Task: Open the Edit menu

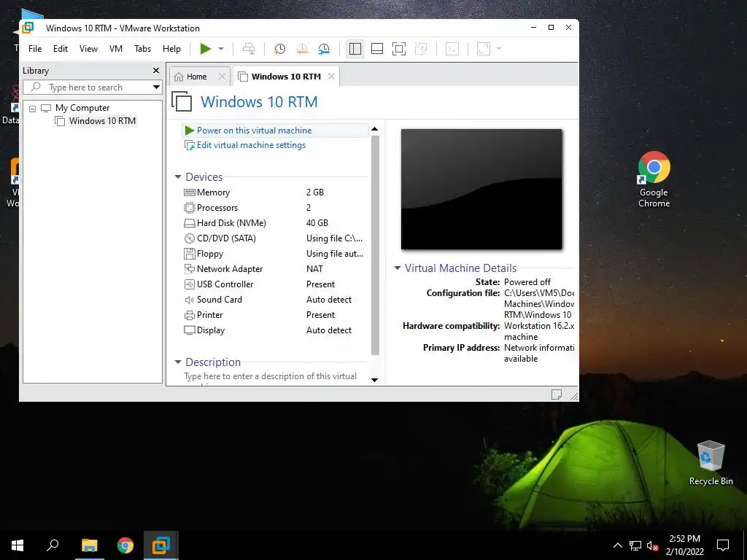Action: 60,49
